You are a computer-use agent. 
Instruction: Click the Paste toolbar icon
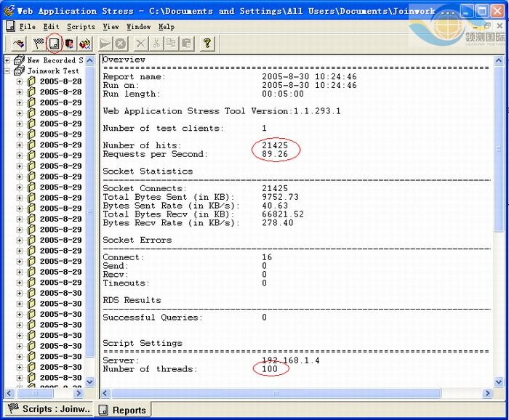pos(187,43)
